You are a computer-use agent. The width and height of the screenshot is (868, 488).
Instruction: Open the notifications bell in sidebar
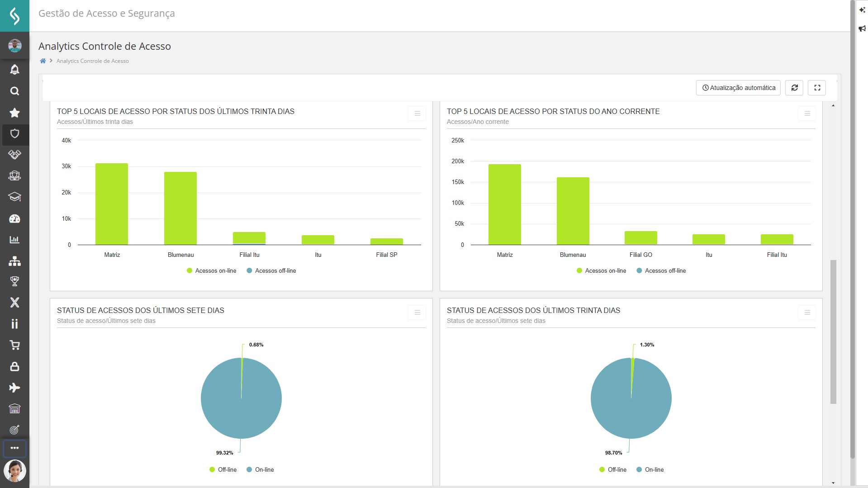tap(14, 70)
